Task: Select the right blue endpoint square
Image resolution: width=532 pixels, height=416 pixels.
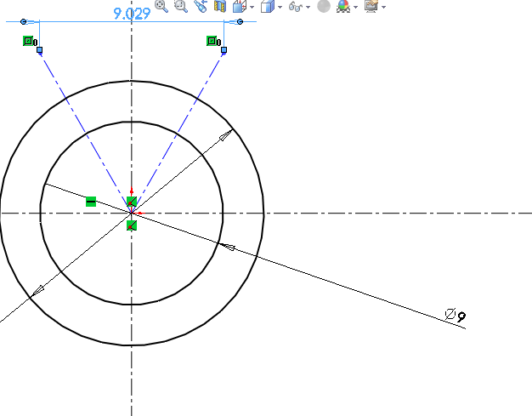Action: (224, 50)
